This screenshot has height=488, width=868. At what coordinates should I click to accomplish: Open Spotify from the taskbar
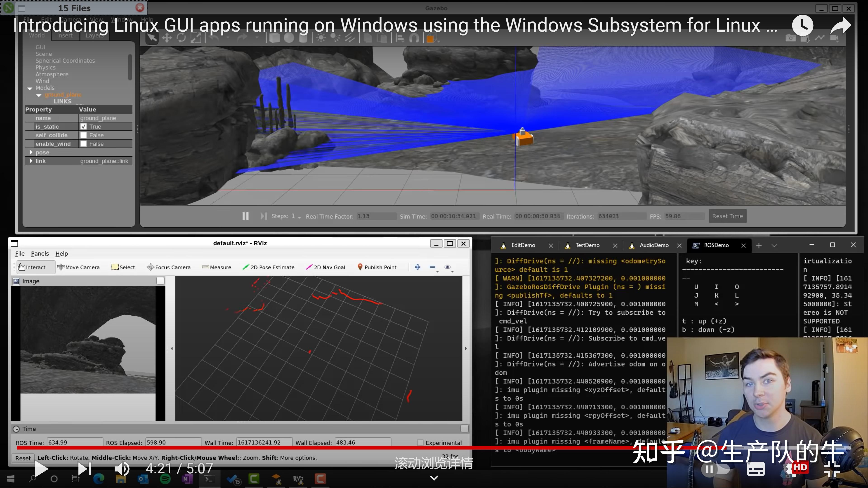coord(165,479)
